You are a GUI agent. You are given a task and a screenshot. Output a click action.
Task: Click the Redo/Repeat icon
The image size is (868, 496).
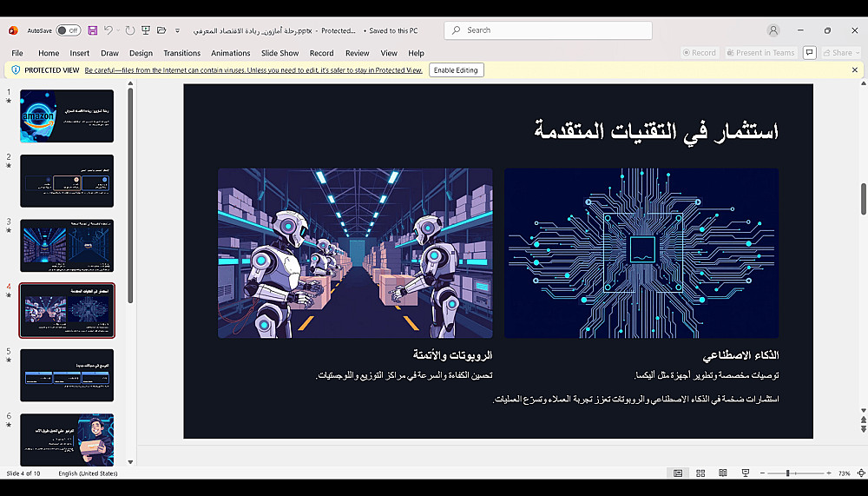pos(130,30)
